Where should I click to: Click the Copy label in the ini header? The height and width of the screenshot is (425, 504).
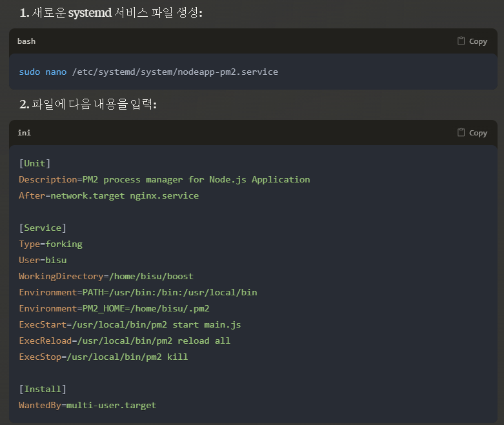pyautogui.click(x=478, y=133)
